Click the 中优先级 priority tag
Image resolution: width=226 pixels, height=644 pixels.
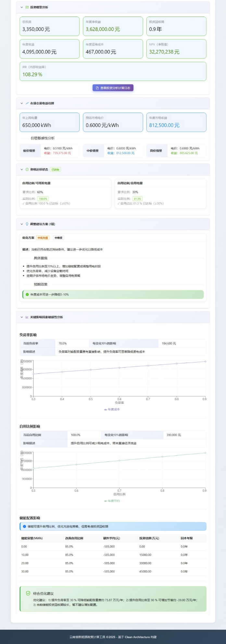click(x=43, y=238)
